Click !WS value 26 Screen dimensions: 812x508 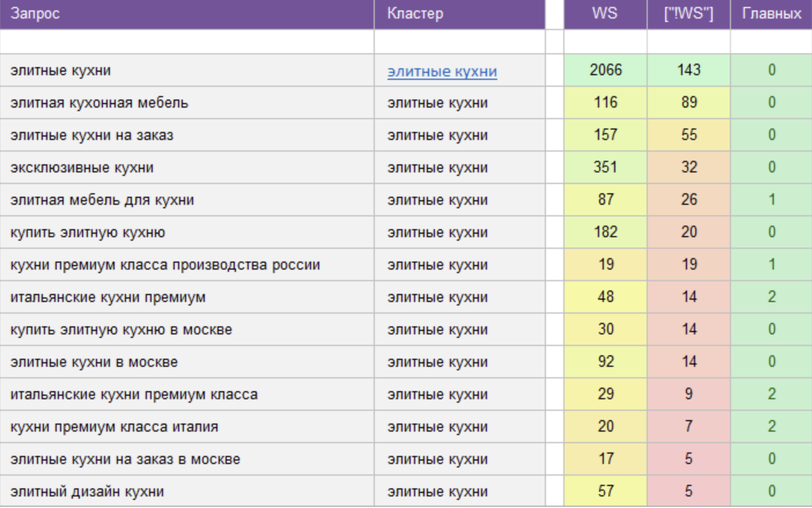pyautogui.click(x=689, y=200)
